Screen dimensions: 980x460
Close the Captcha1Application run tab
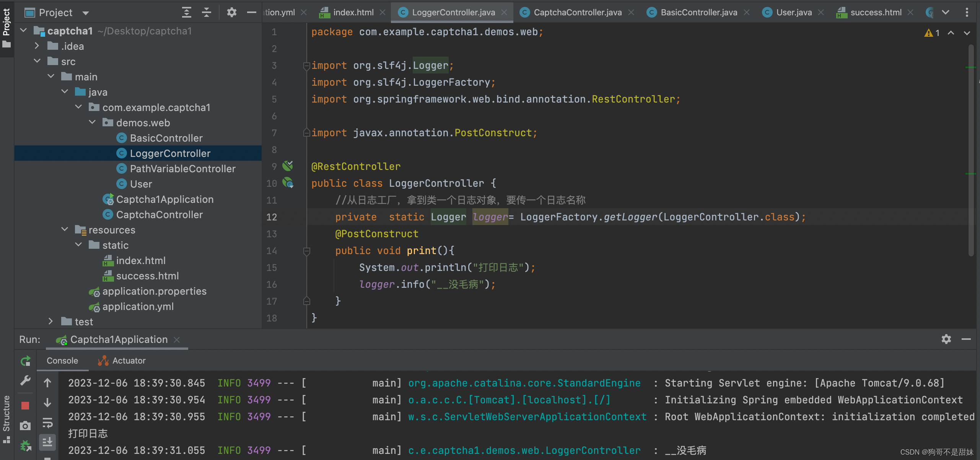(x=176, y=339)
